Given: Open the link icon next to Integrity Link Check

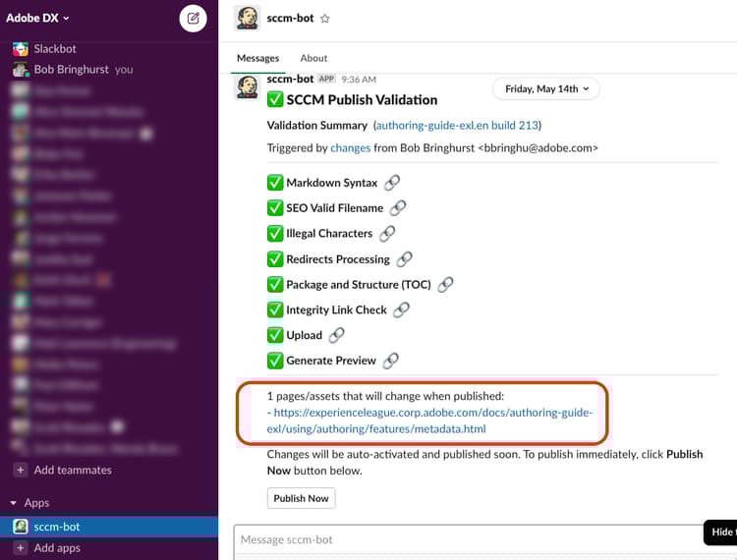Looking at the screenshot, I should click(401, 309).
